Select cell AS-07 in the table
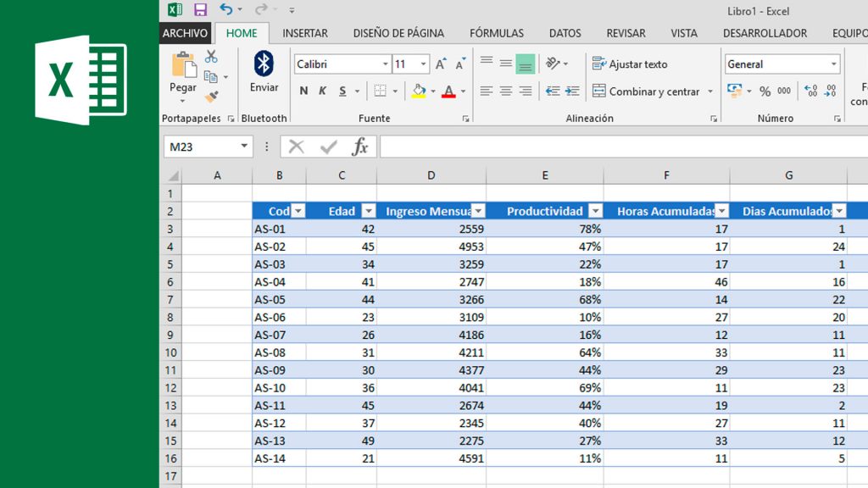 pyautogui.click(x=279, y=335)
